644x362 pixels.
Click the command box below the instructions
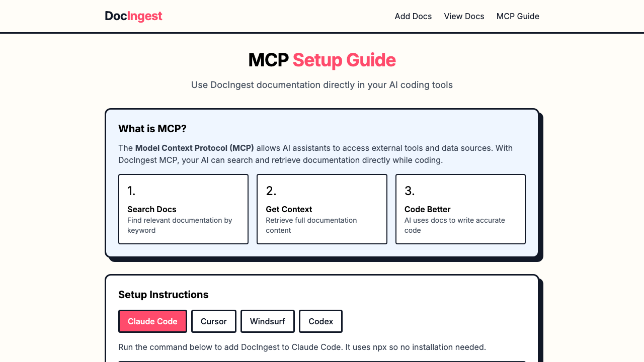pos(322,361)
